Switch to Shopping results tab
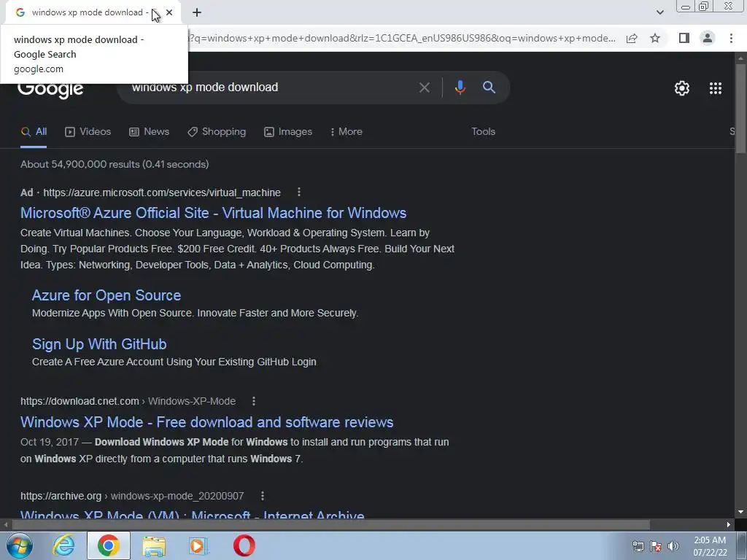 (217, 132)
